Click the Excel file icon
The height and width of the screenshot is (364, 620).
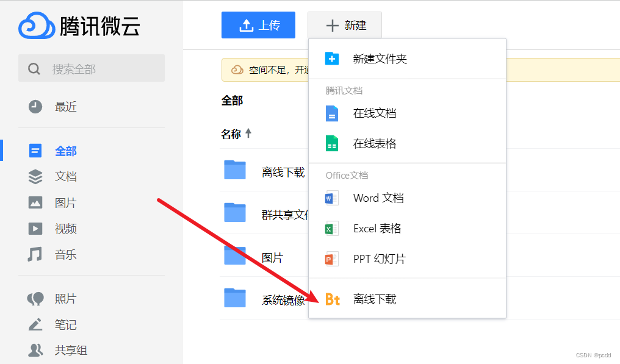(x=331, y=229)
